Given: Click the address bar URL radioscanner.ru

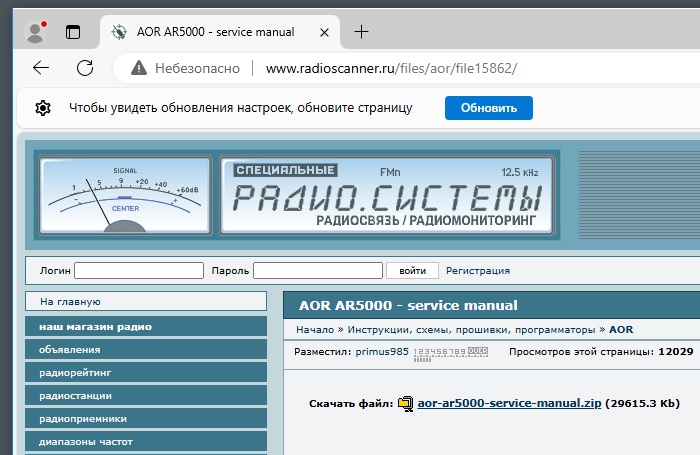Looking at the screenshot, I should coord(391,68).
